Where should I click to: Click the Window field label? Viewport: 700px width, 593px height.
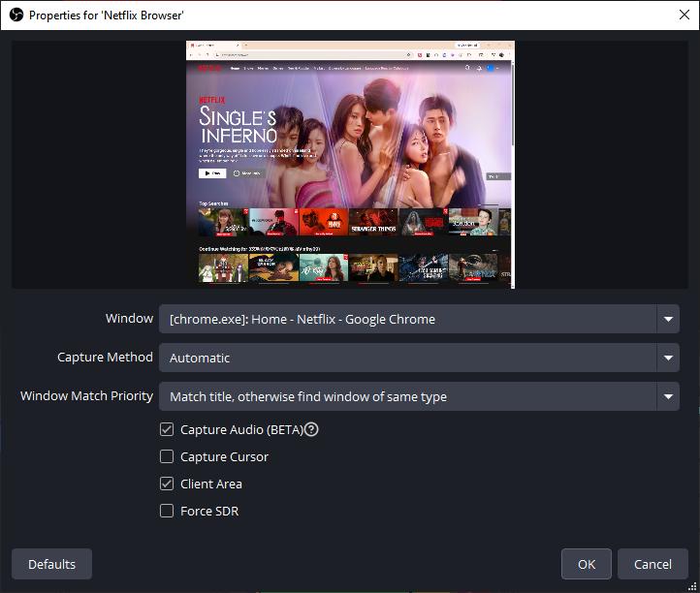(130, 319)
